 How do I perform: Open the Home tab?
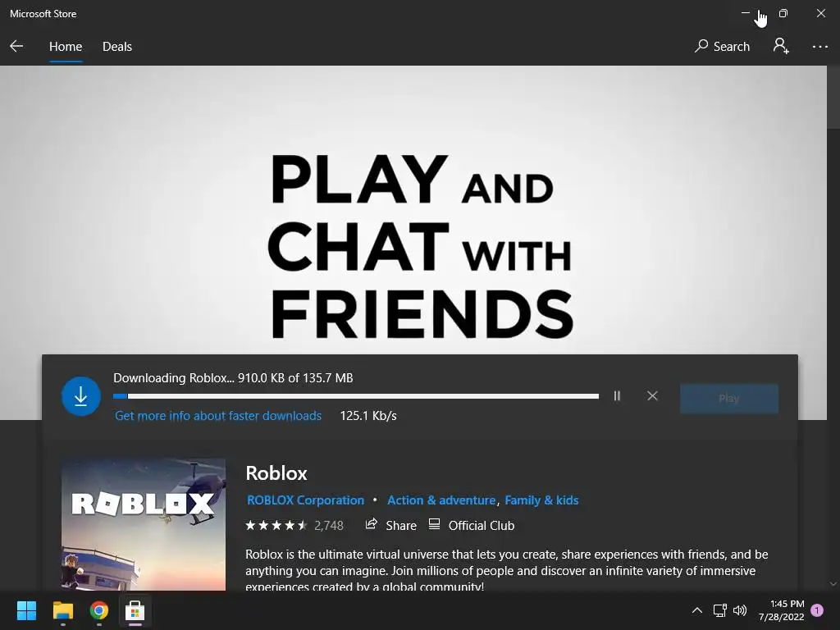coord(66,47)
